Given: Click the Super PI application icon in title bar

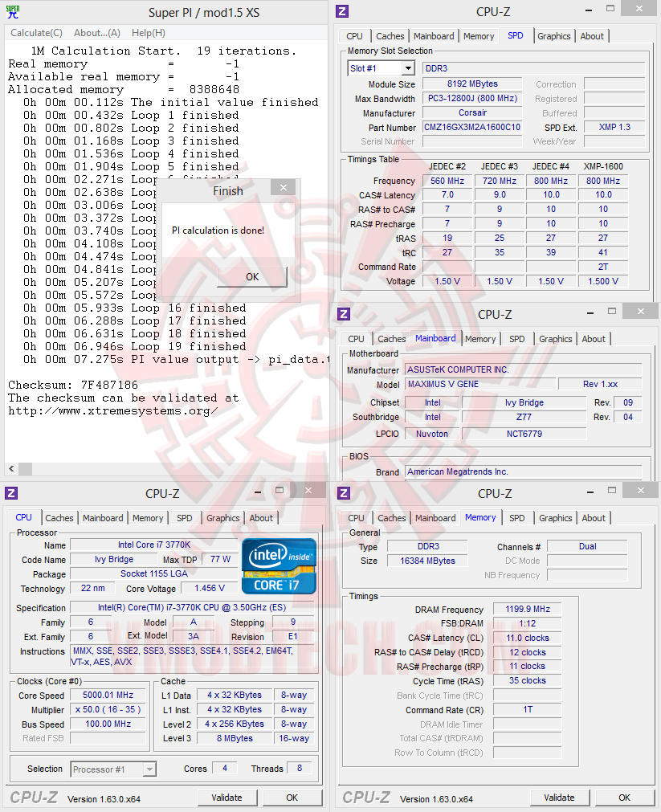Looking at the screenshot, I should click(x=12, y=12).
